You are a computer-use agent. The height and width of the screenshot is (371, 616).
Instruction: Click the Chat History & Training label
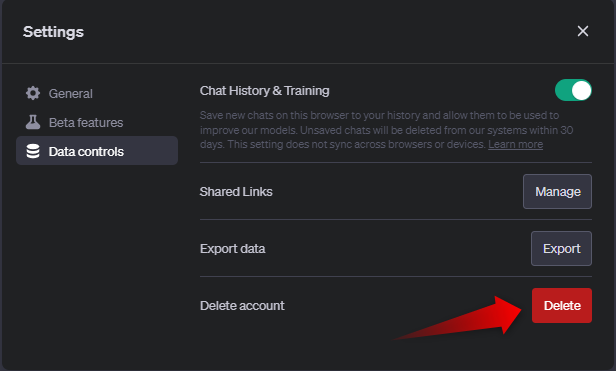click(264, 91)
